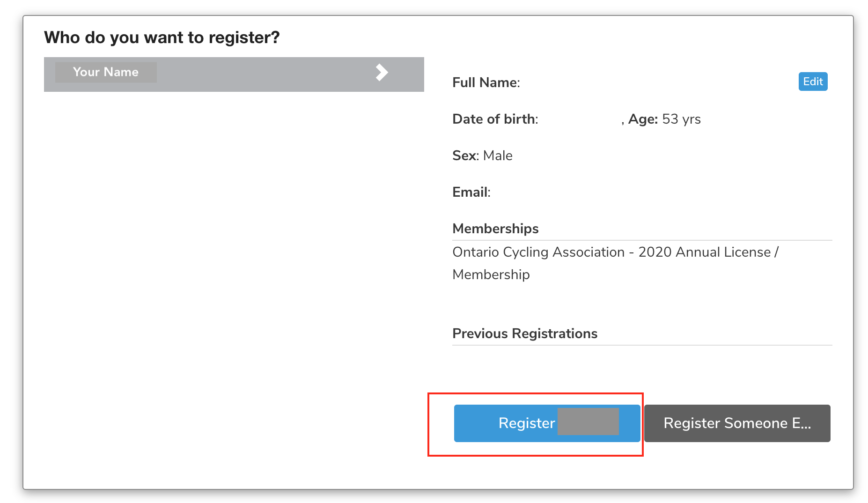Click the Sex: Male detail line
This screenshot has height=503, width=868.
[482, 155]
